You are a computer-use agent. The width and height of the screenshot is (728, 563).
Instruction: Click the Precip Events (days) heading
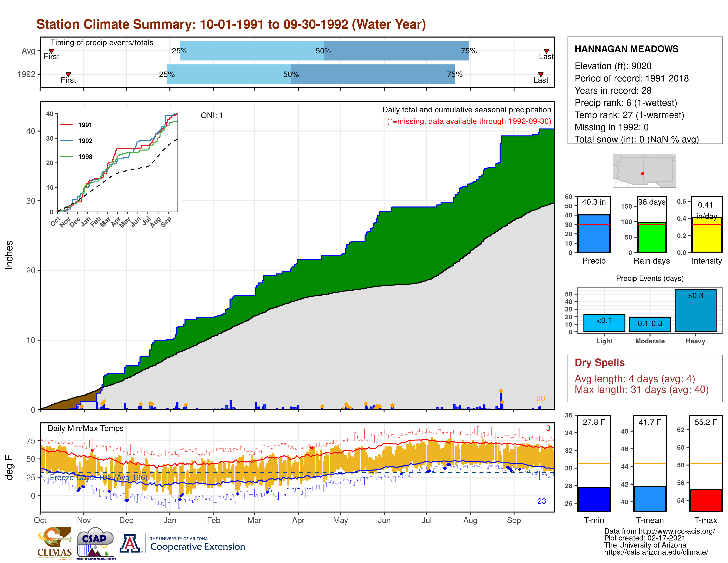pyautogui.click(x=650, y=278)
